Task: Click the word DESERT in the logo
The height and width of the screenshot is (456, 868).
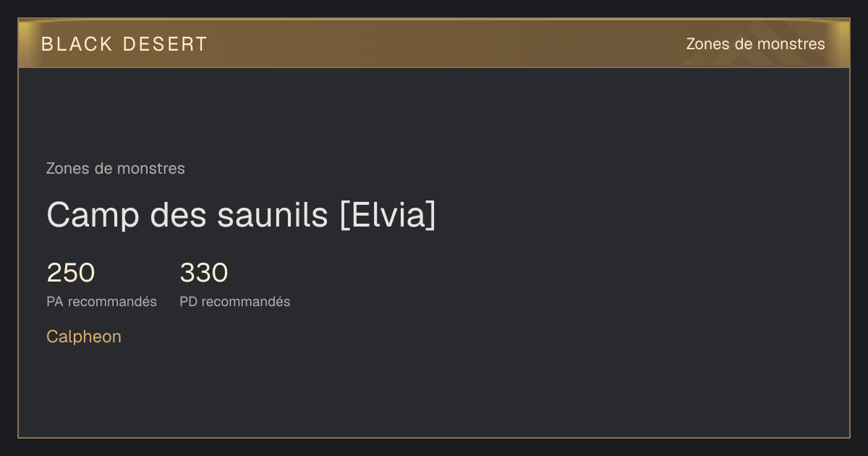Action: [x=165, y=44]
